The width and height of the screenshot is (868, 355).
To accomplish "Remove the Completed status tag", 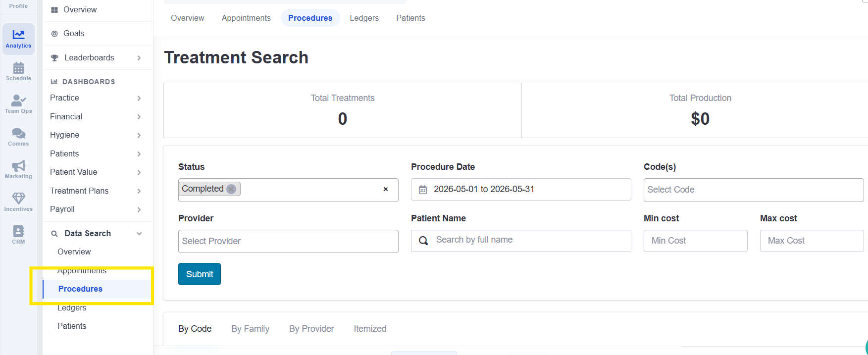I will (x=231, y=189).
